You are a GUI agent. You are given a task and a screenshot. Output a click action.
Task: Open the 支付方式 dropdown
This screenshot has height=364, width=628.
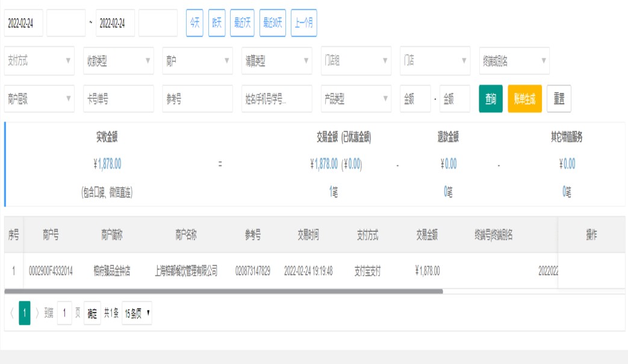[39, 61]
